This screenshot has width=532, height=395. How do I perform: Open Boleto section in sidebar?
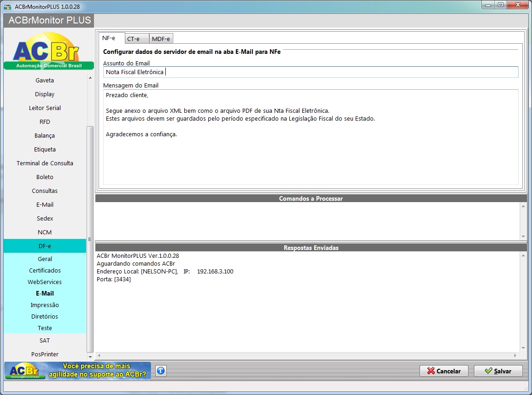click(45, 177)
